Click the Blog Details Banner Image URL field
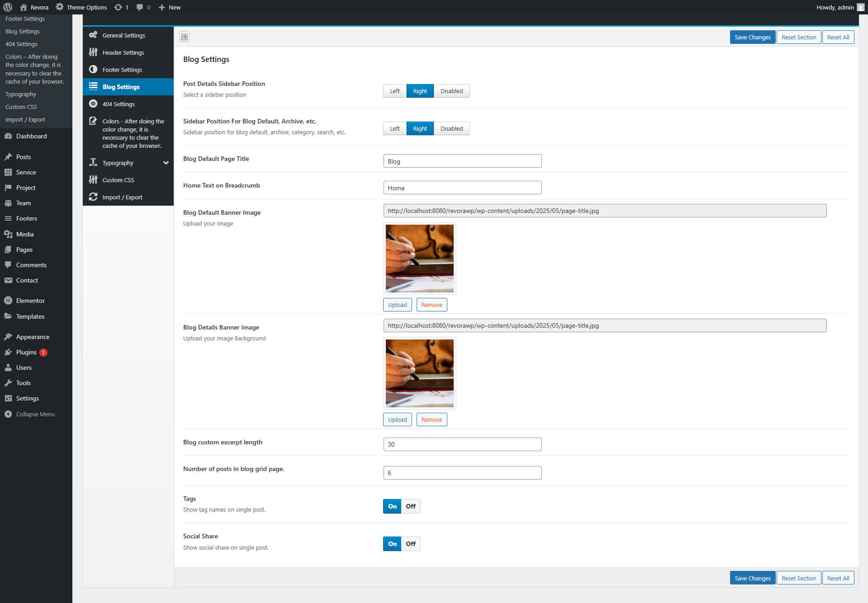This screenshot has height=603, width=868. click(x=605, y=325)
